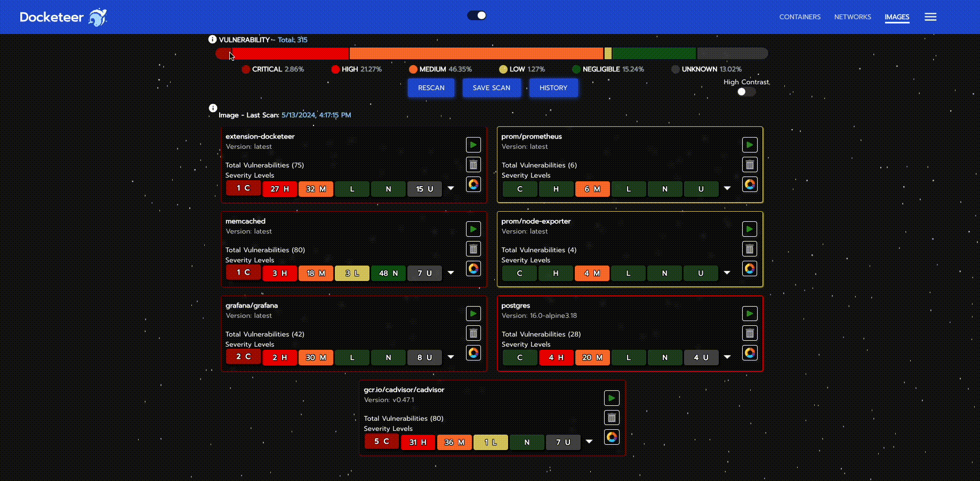Open prom/node-exporter vulnerability chart icon
This screenshot has width=980, height=481.
[x=750, y=269]
